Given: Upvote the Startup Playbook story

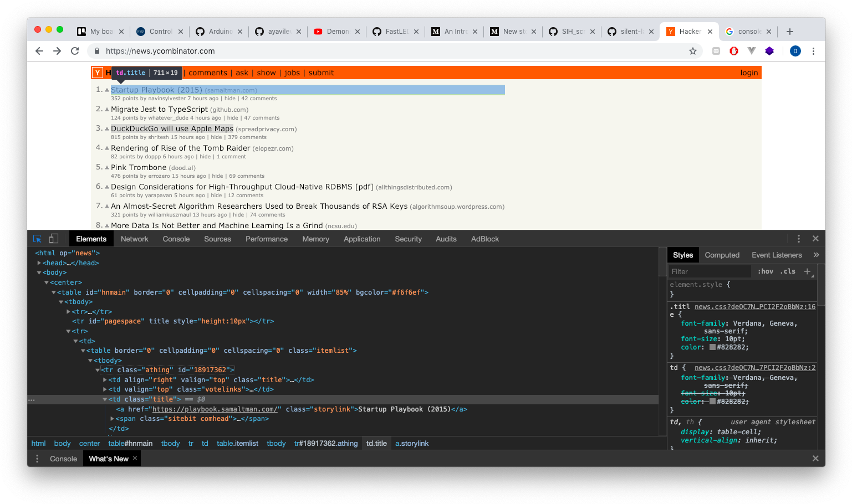Looking at the screenshot, I should point(107,90).
